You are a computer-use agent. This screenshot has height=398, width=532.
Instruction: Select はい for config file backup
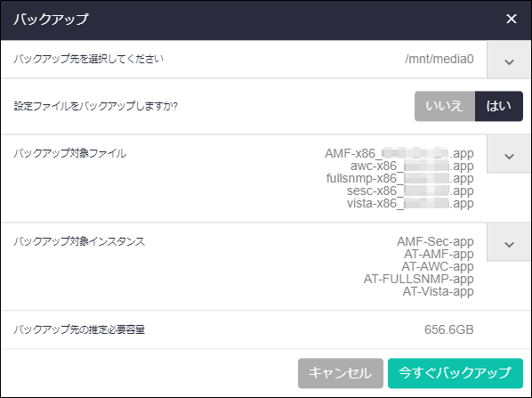(499, 106)
